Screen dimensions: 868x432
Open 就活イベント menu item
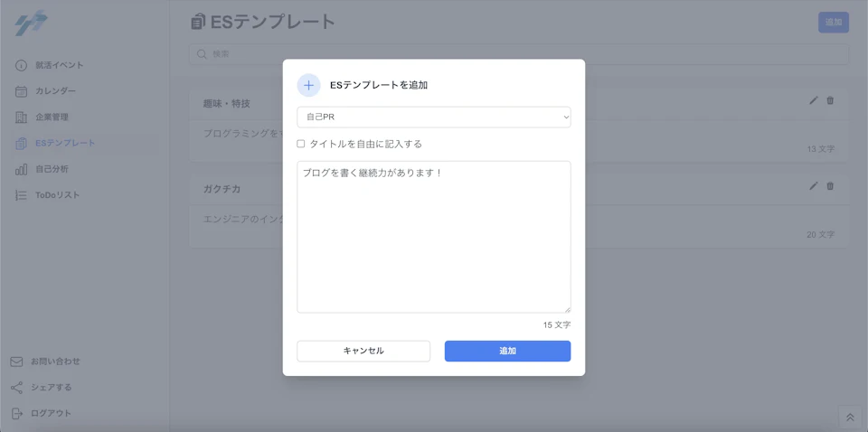pyautogui.click(x=60, y=65)
